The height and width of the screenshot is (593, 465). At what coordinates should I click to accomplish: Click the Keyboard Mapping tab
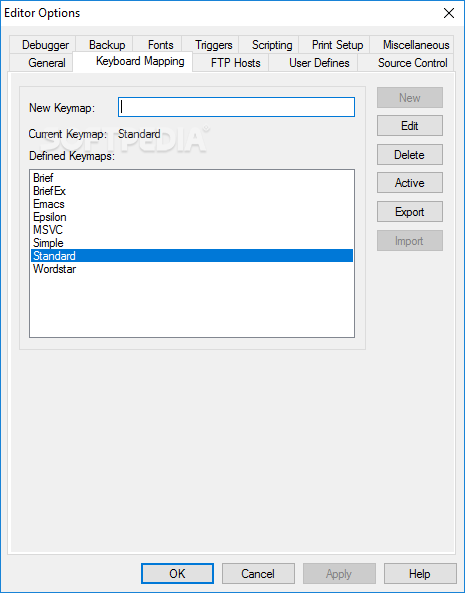(x=133, y=61)
